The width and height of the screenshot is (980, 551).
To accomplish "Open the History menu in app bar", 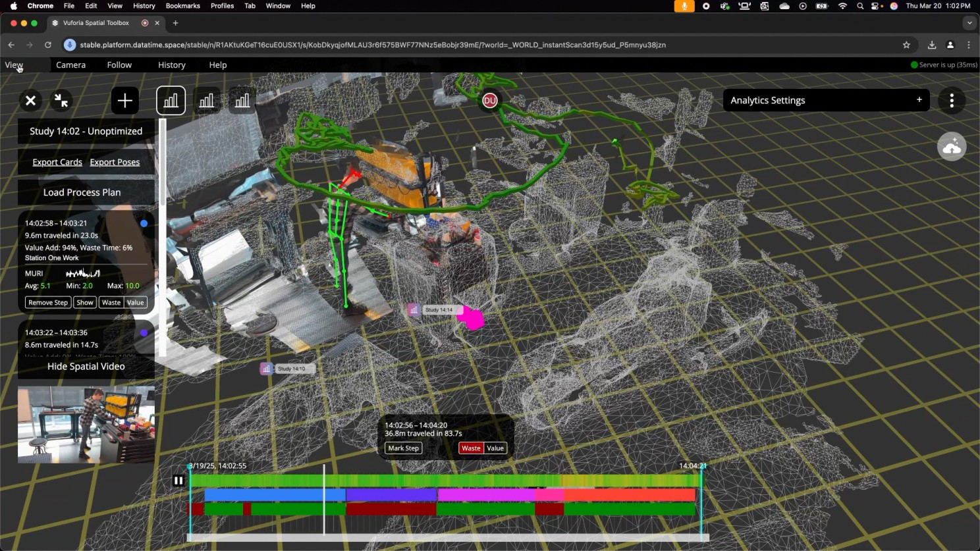I will 171,65.
